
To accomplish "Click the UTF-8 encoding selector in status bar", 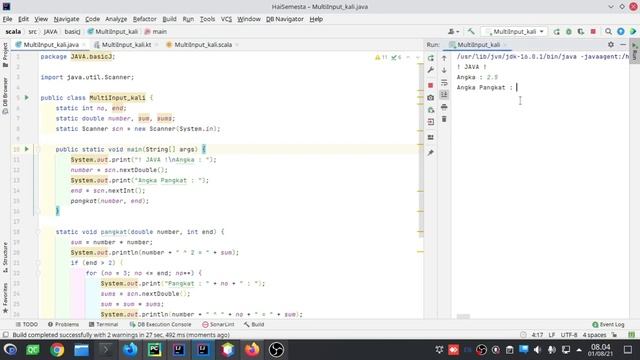I will click(x=569, y=335).
